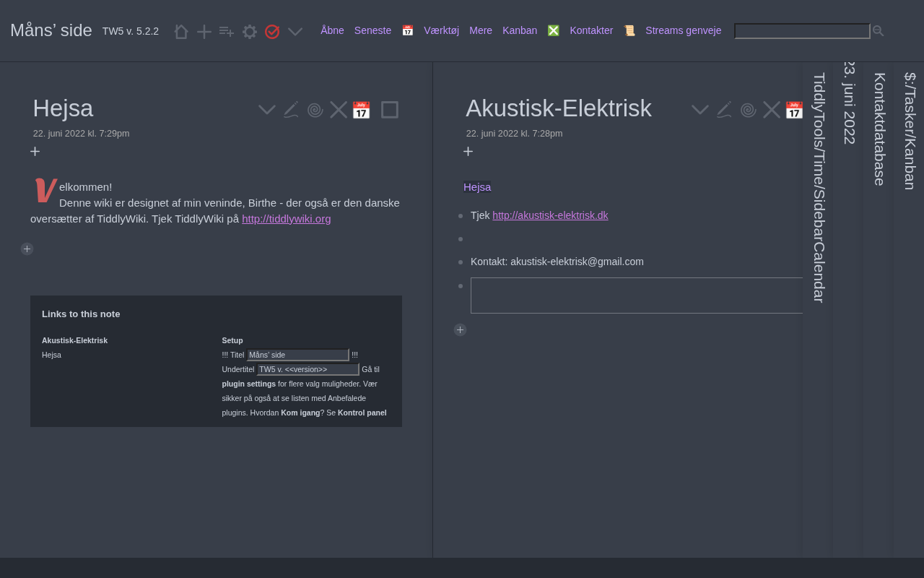
Task: Edit the Hejsa tiddler with the pencil icon
Action: pyautogui.click(x=291, y=110)
